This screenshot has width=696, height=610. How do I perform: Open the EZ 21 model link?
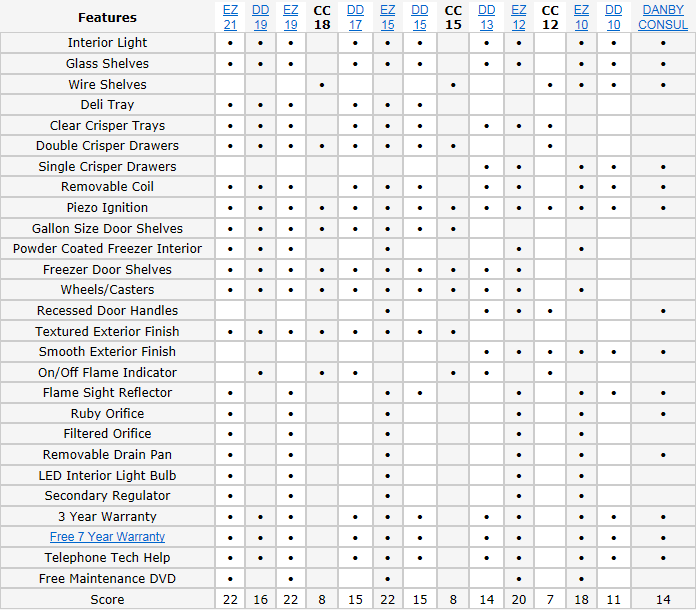[x=230, y=17]
